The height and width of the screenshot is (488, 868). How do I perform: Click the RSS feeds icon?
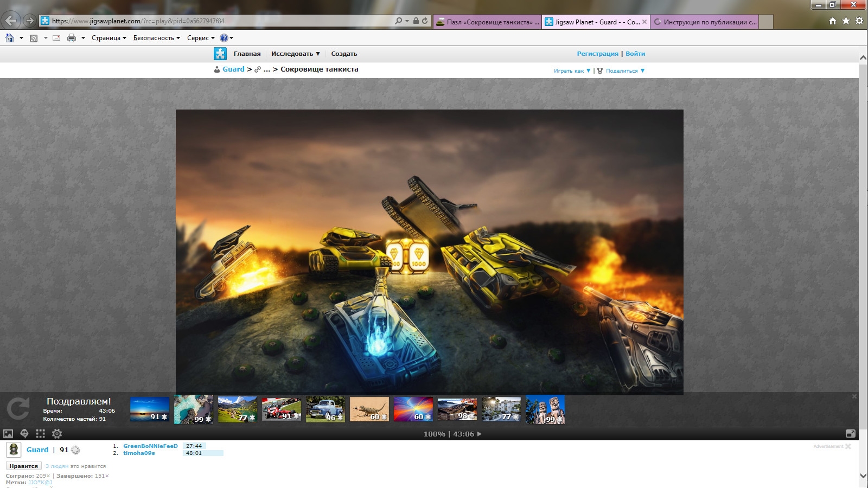[x=34, y=38]
